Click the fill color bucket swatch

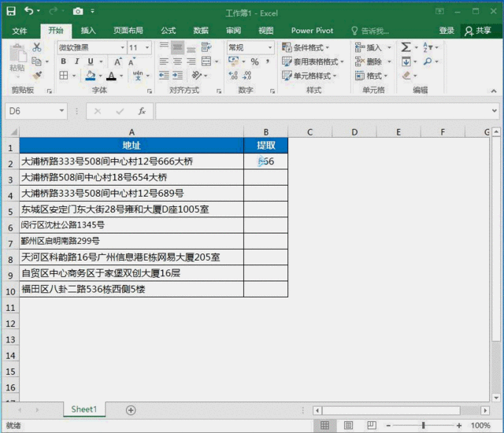tap(91, 76)
